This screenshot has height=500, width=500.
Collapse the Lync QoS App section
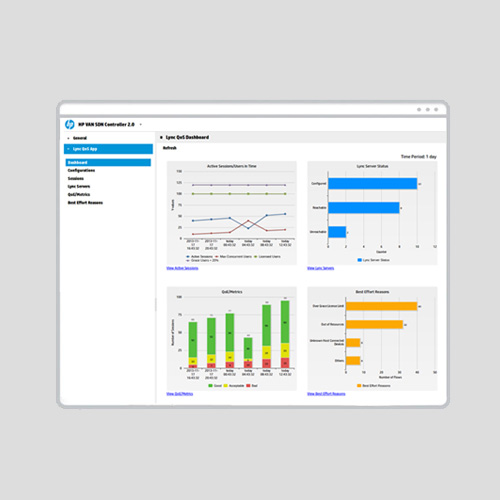click(68, 149)
